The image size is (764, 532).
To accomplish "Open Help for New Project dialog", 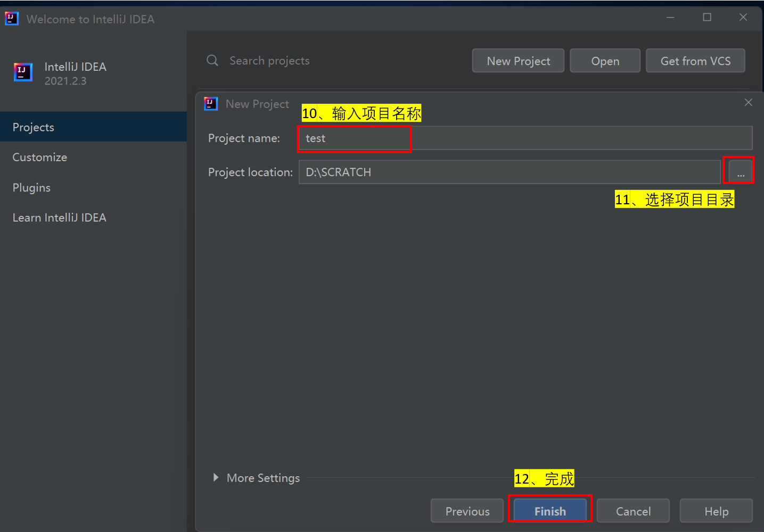I will pyautogui.click(x=716, y=511).
